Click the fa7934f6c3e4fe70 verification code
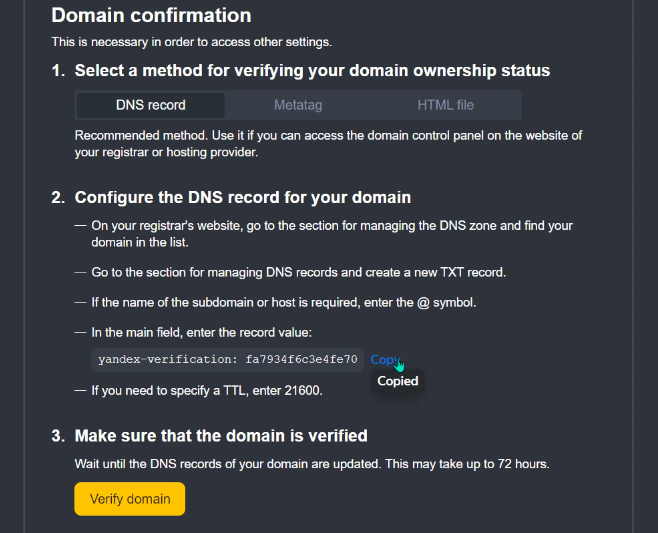The image size is (658, 533). (300, 360)
